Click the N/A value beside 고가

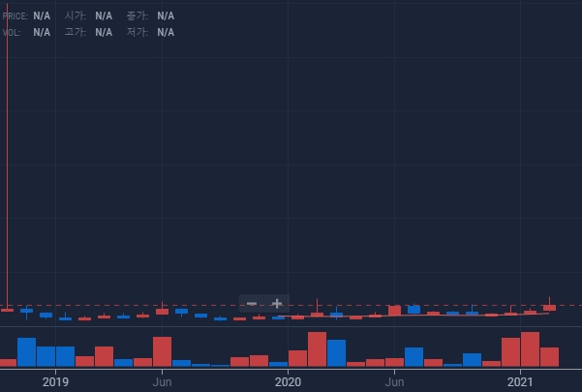pos(104,32)
